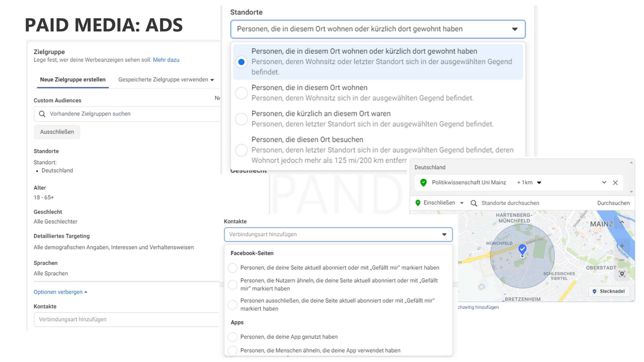This screenshot has width=644, height=362.
Task: Select 'wohnen oder kürzlich dort gewohnt haben' radio
Action: 241,62
